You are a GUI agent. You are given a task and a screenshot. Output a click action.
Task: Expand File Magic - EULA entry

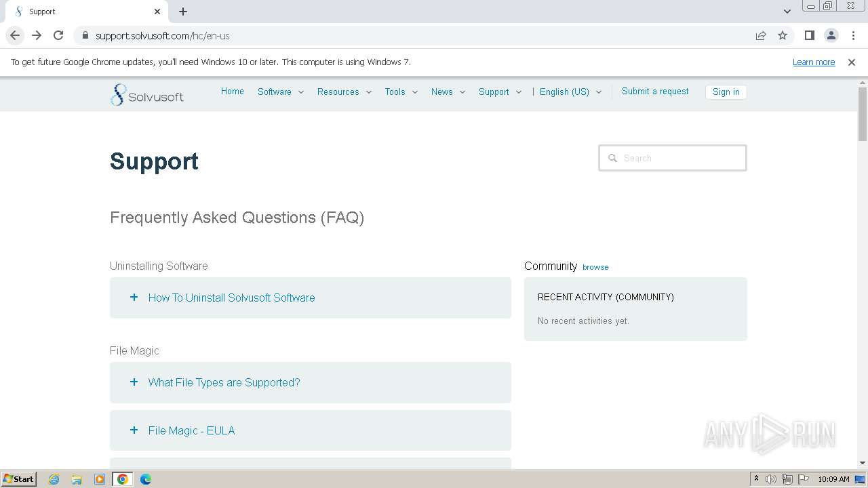coord(311,430)
